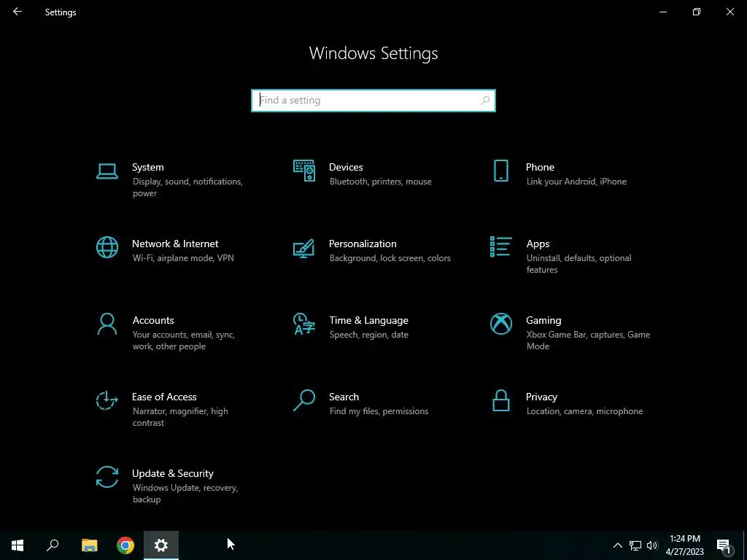Open the Gaming Xbox icon
Image resolution: width=747 pixels, height=560 pixels.
click(x=500, y=324)
